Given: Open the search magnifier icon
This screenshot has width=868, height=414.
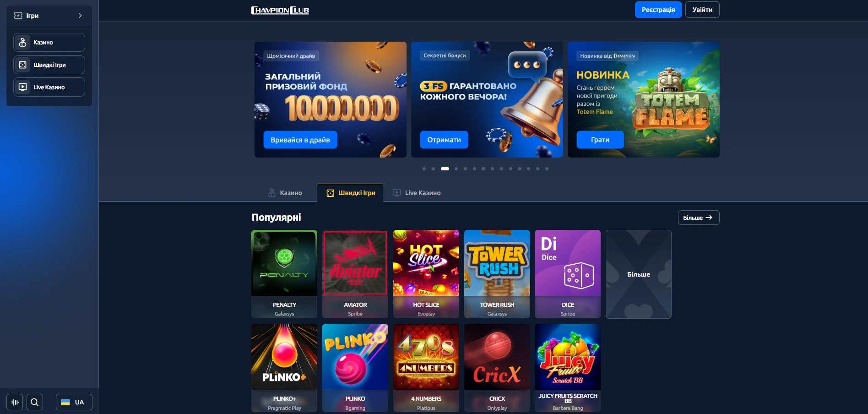Looking at the screenshot, I should point(35,402).
